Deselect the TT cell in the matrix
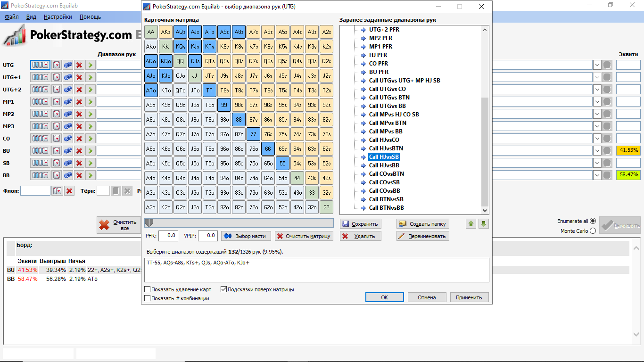Screen dimensions: 644x362 coord(209,90)
